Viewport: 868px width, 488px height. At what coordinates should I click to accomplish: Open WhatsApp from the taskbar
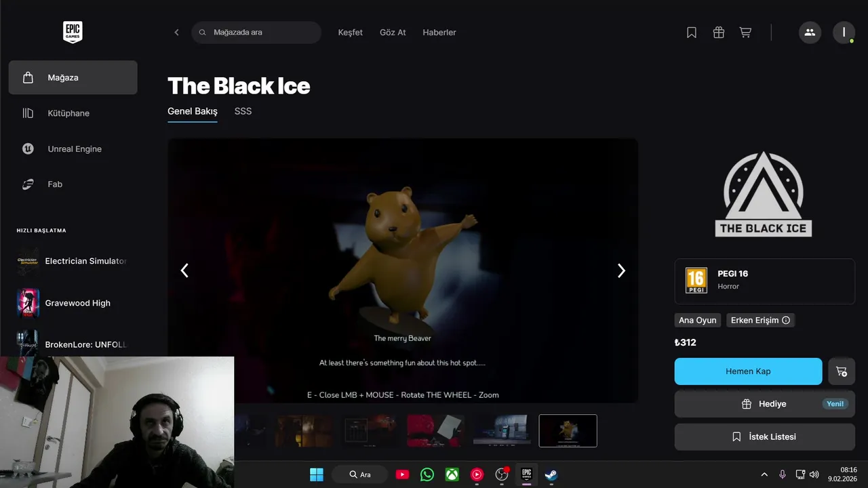pyautogui.click(x=427, y=474)
